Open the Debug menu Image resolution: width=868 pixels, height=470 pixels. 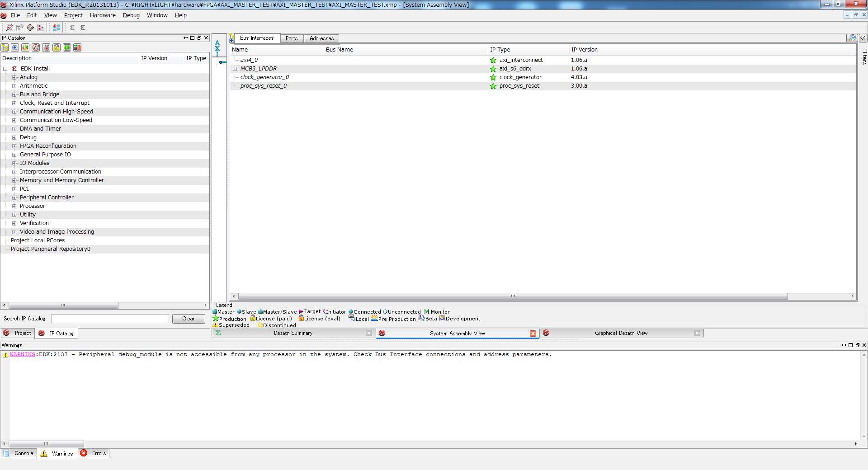pos(131,15)
